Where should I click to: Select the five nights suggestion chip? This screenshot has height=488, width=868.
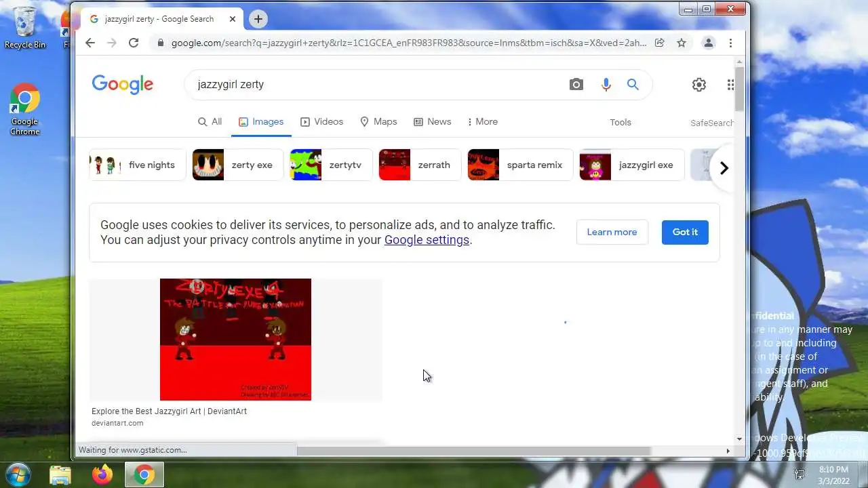pyautogui.click(x=138, y=165)
